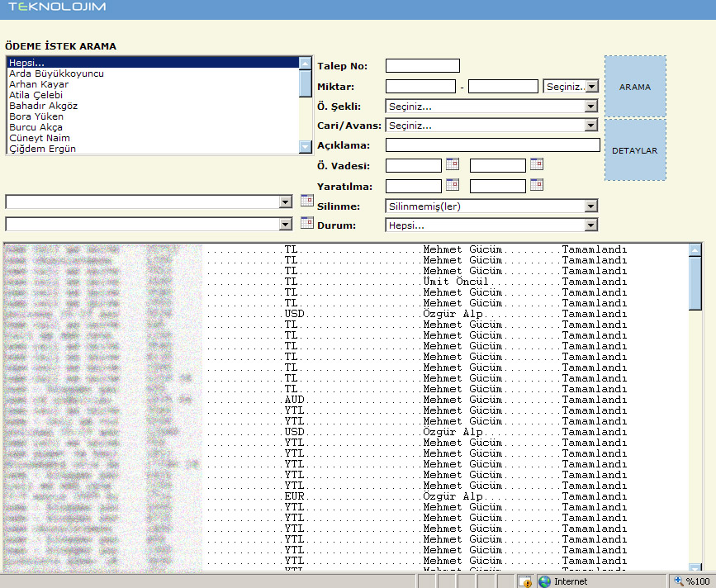Click the Internet zone globe icon
The width and height of the screenshot is (716, 588).
tap(544, 581)
